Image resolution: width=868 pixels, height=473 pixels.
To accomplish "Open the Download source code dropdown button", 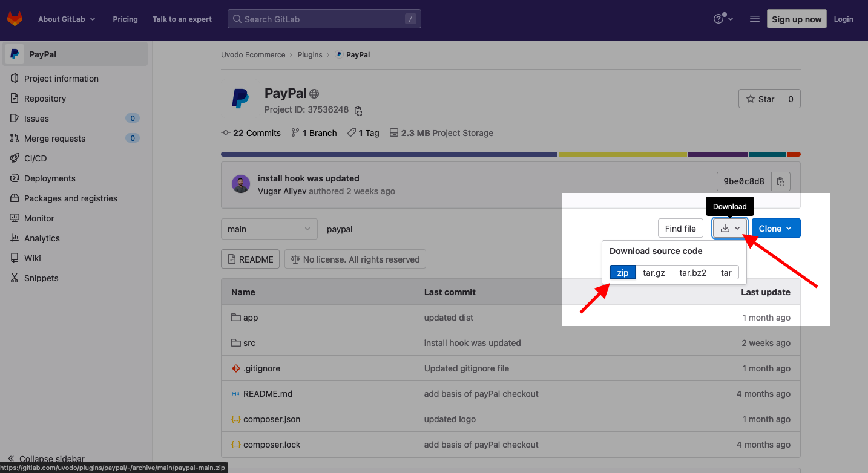I will coord(730,229).
